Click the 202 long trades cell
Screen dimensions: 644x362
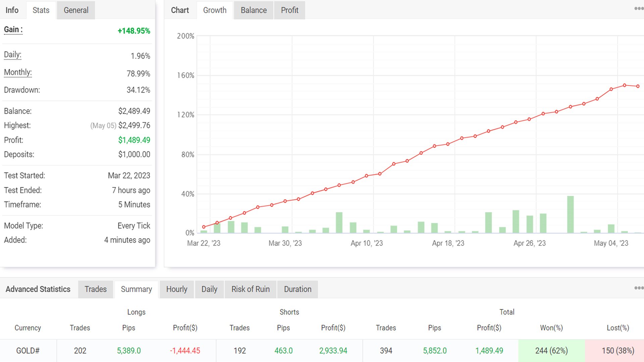click(80, 351)
